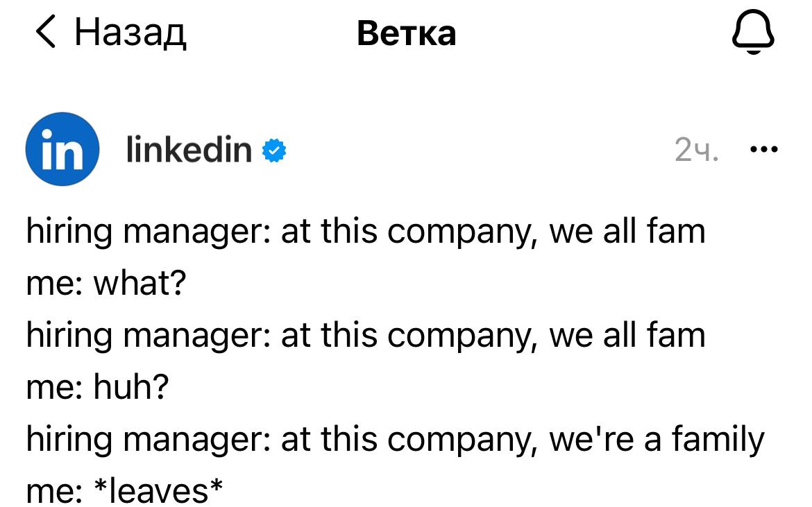Open the LinkedIn profile avatar
812x507 pixels.
(62, 149)
